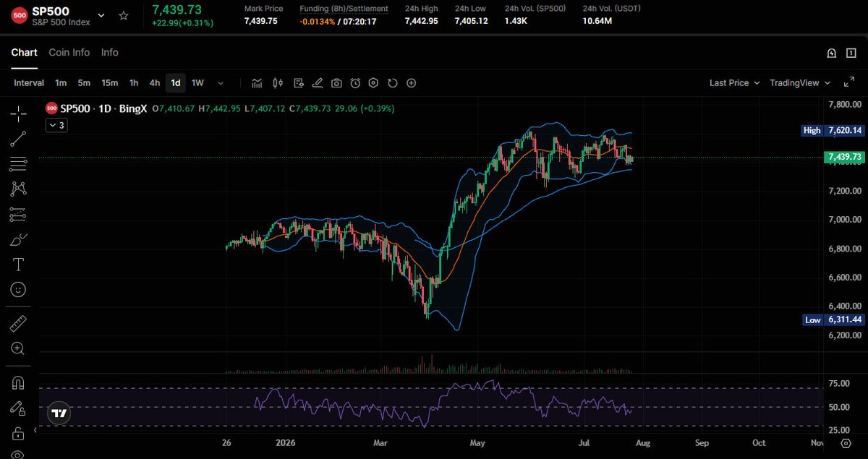Image resolution: width=868 pixels, height=459 pixels.
Task: Click the Low 6,311.44 price label
Action: point(834,319)
